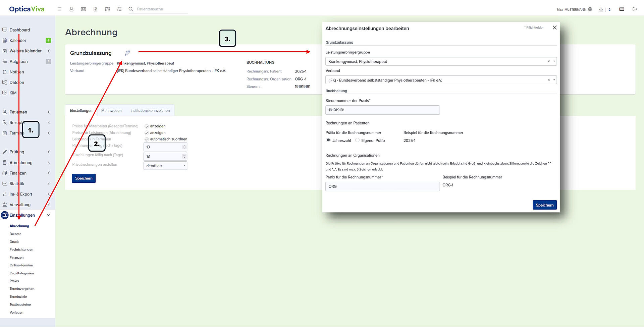Open the hamburger menu icon in top bar

click(59, 9)
